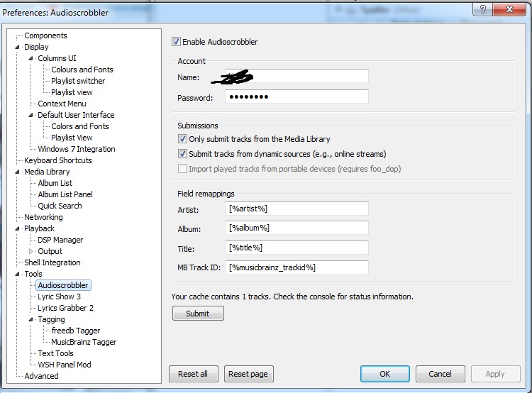The height and width of the screenshot is (393, 532).
Task: Open MusicBrainz Tagger settings
Action: pos(84,342)
